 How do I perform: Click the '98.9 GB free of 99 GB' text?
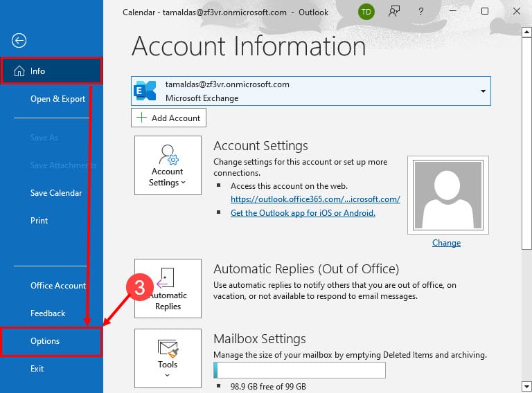click(x=268, y=386)
